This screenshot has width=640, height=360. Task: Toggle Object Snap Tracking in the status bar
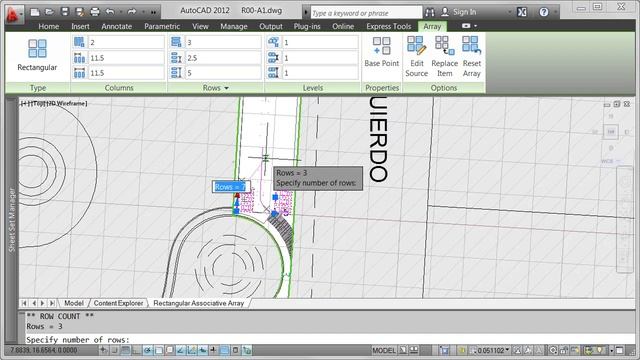[180, 350]
